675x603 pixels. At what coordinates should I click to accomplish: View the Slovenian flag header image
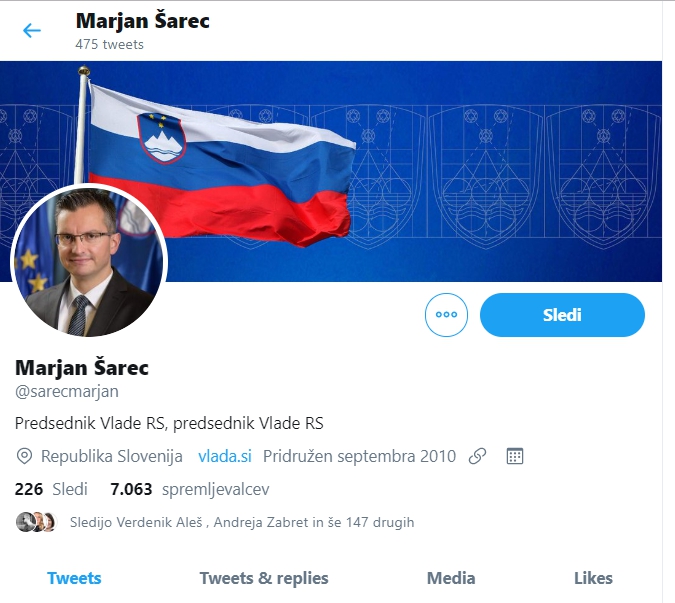[x=331, y=171]
